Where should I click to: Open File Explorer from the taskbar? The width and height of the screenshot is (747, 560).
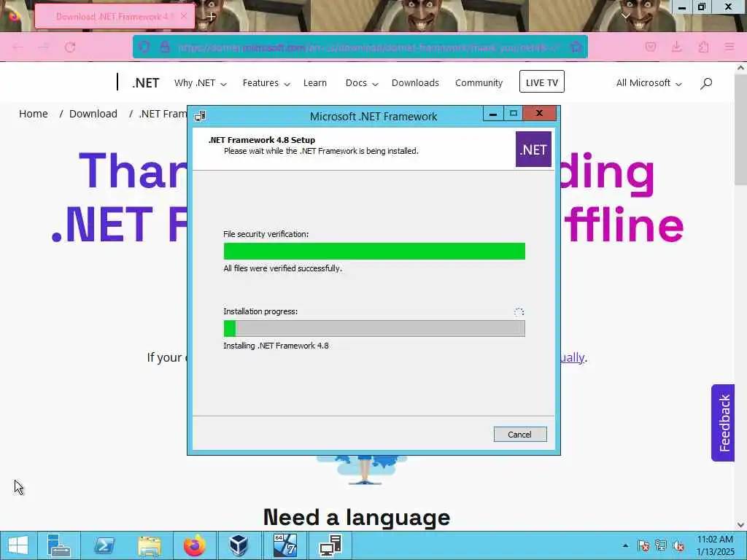coord(149,545)
